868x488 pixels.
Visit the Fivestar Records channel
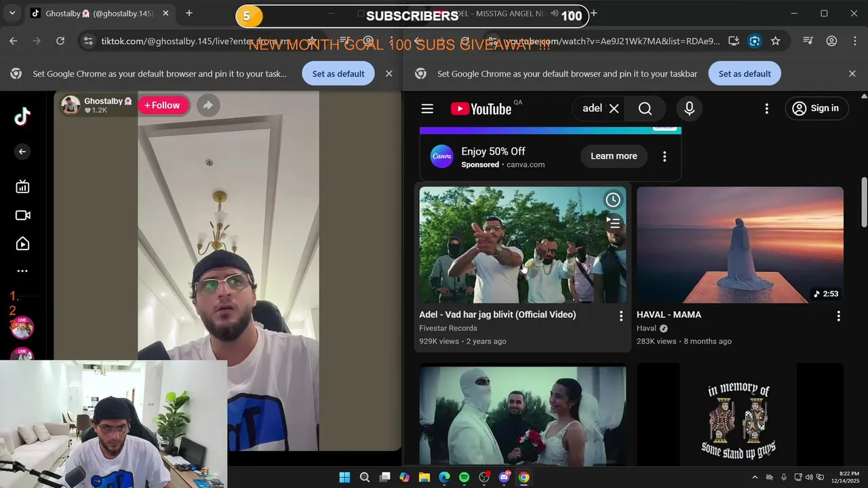(x=448, y=328)
